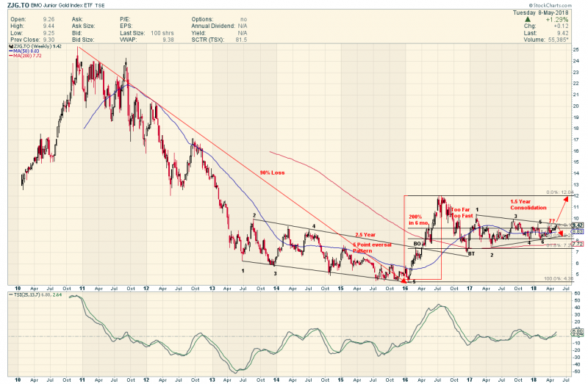
Task: Click the +1.29% percent change value
Action: pos(557,20)
